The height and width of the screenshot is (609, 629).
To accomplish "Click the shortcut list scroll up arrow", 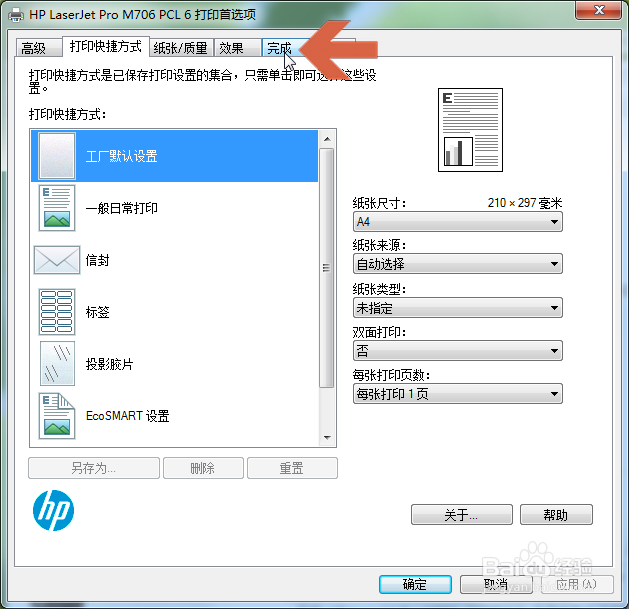I will pos(327,139).
